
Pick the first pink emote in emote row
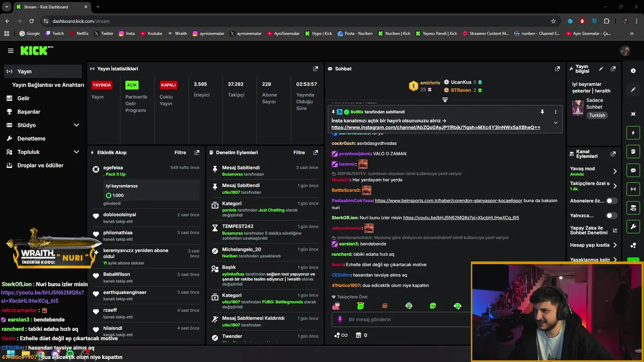coord(336,306)
